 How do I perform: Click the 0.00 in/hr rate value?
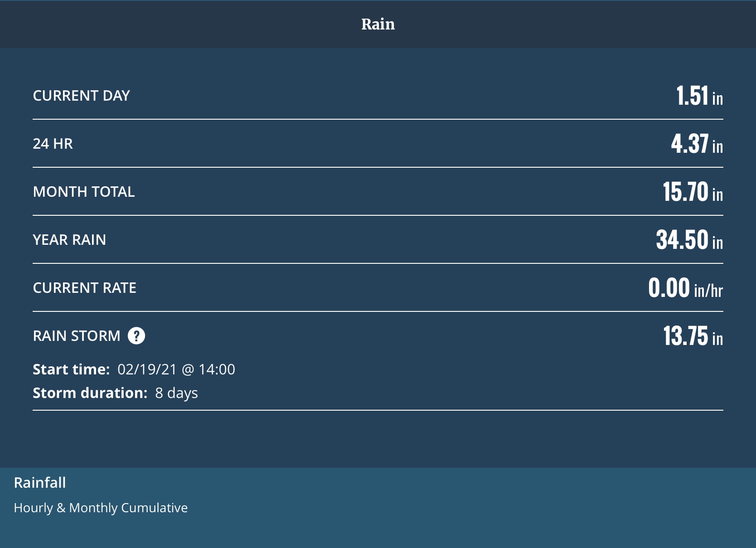pyautogui.click(x=685, y=288)
